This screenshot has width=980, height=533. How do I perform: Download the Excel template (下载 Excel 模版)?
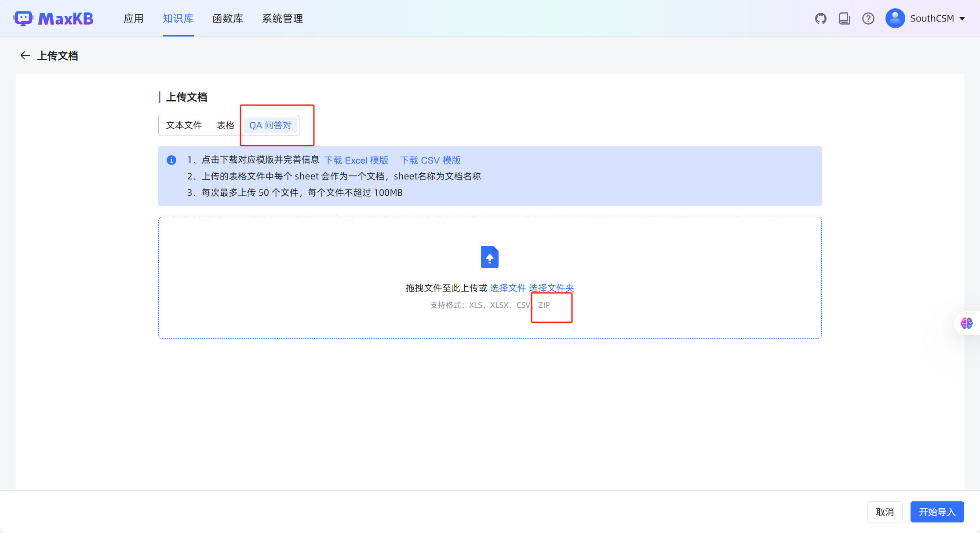pos(356,160)
